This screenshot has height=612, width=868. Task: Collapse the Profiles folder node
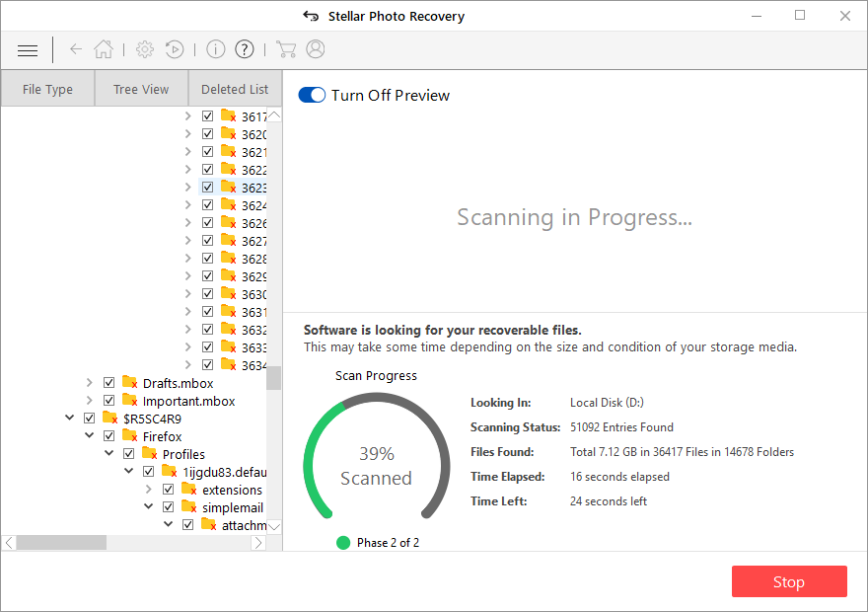109,454
